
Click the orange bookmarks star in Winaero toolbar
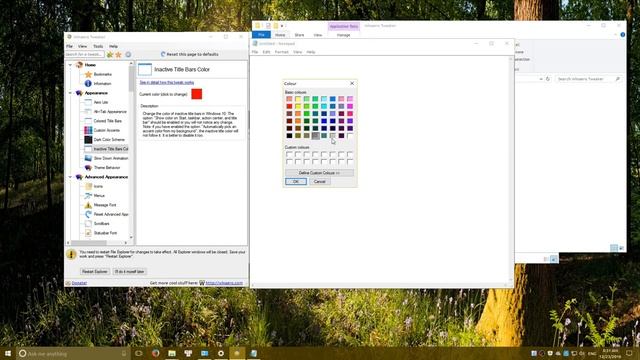(118, 54)
